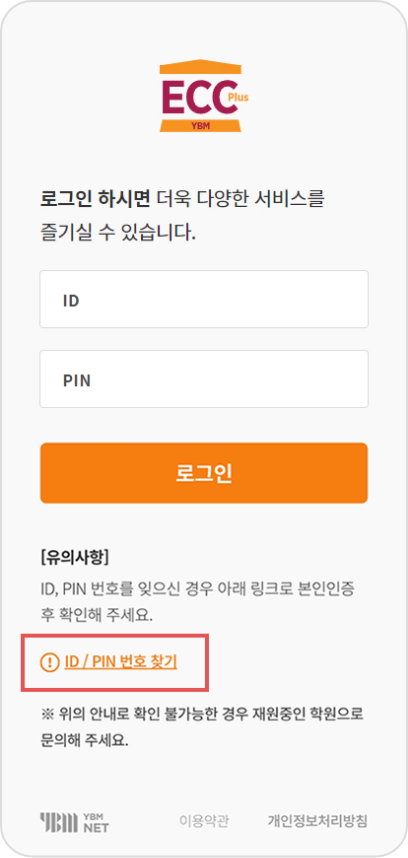Focus the ID input field

(204, 299)
